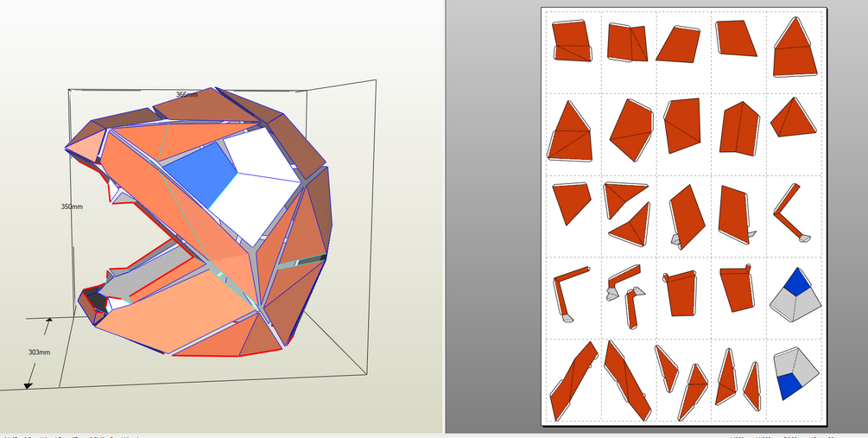Click the top-left unfolded part on the sheet
Image resolution: width=868 pixels, height=438 pixels.
click(573, 41)
